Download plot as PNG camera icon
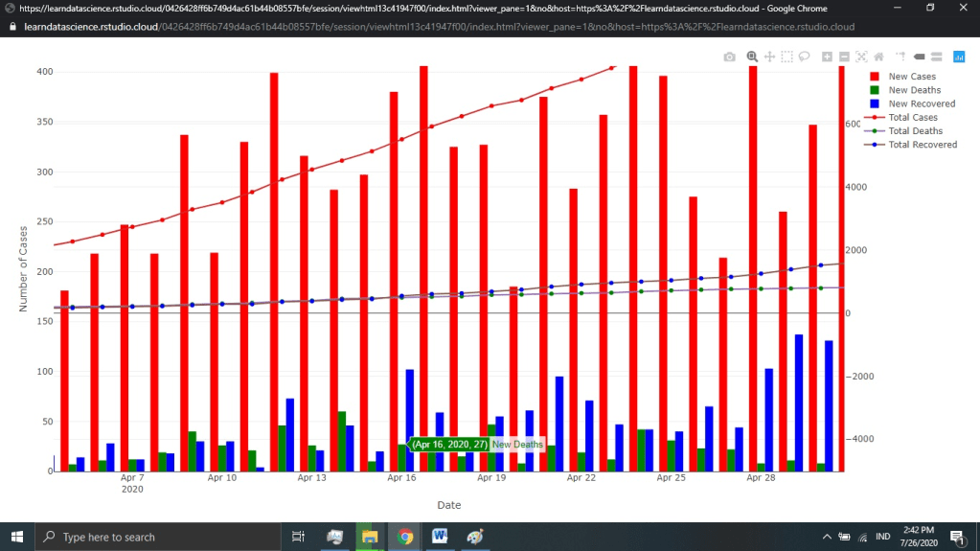 [730, 57]
